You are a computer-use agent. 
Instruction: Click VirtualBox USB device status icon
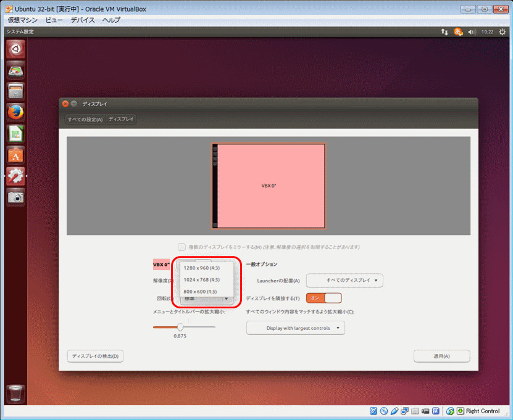coord(394,411)
